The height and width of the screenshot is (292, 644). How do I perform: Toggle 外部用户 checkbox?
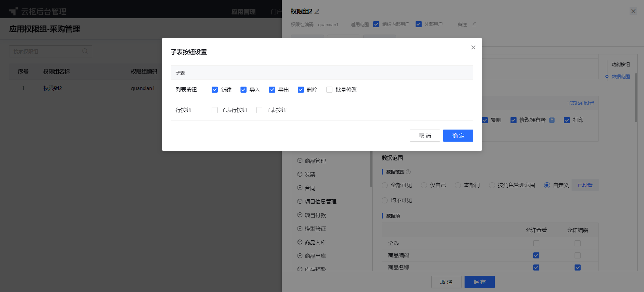[419, 24]
